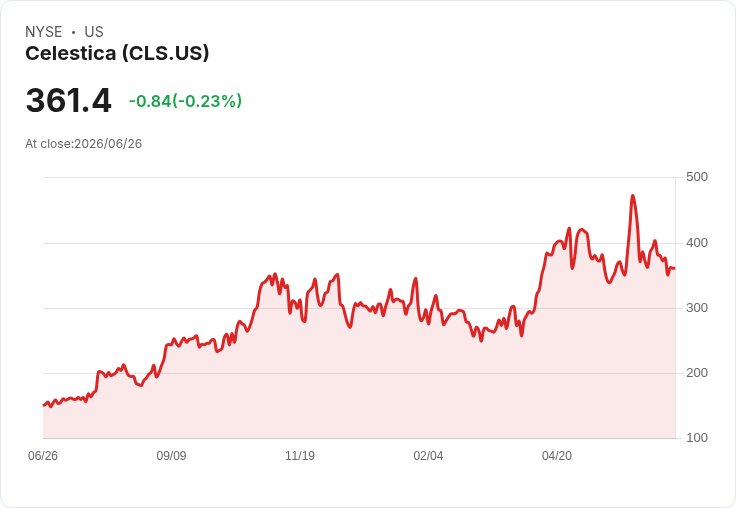Click the NYSE exchange label
Viewport: 736px width, 508px height.
click(44, 32)
